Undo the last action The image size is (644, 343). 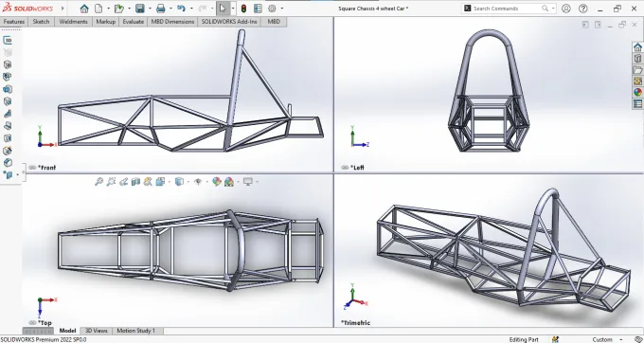[181, 9]
